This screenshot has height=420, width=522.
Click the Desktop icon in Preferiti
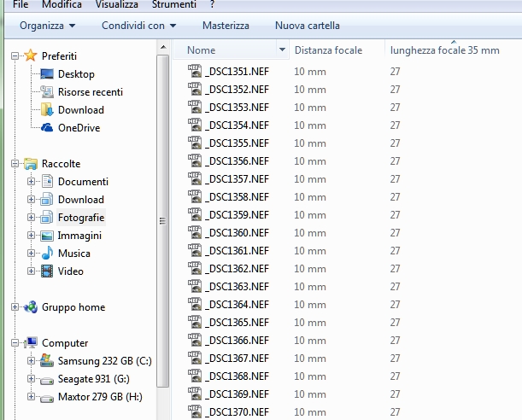coord(47,74)
